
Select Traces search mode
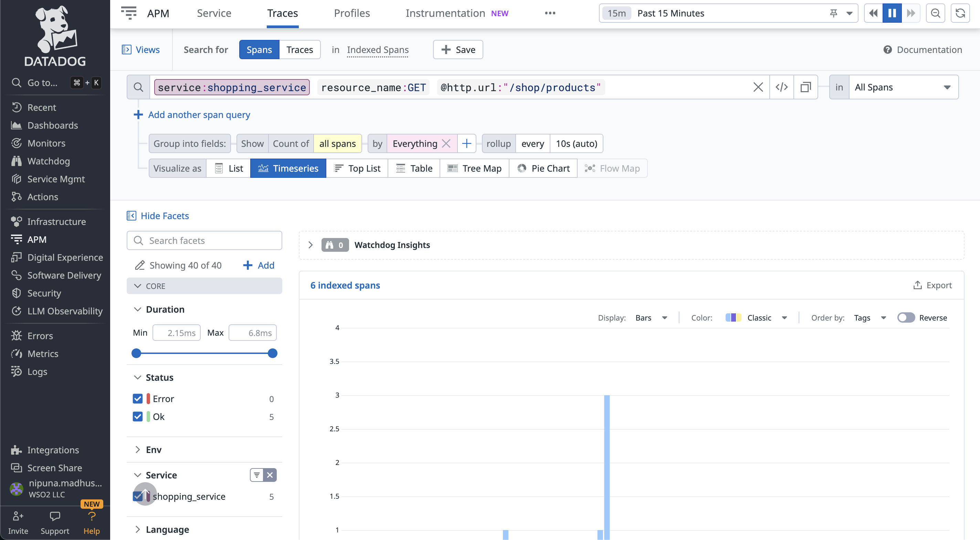click(299, 50)
